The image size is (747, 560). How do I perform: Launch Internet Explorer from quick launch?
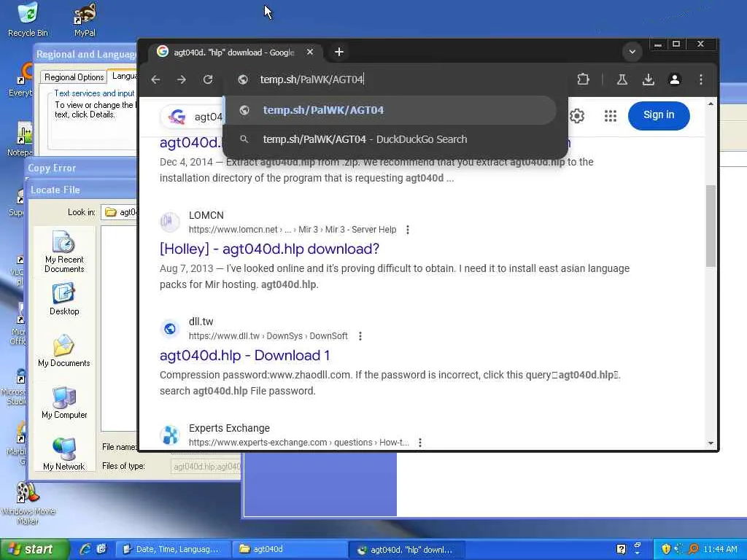click(x=86, y=550)
